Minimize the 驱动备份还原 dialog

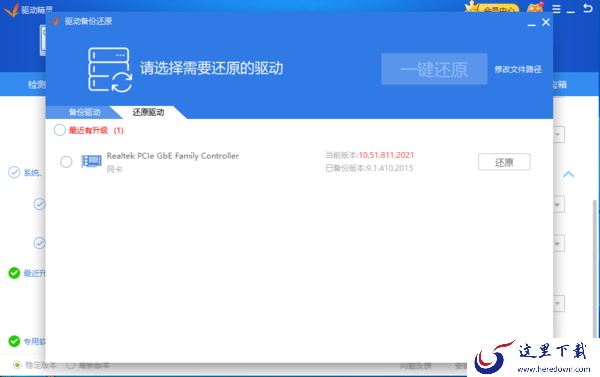(x=532, y=24)
